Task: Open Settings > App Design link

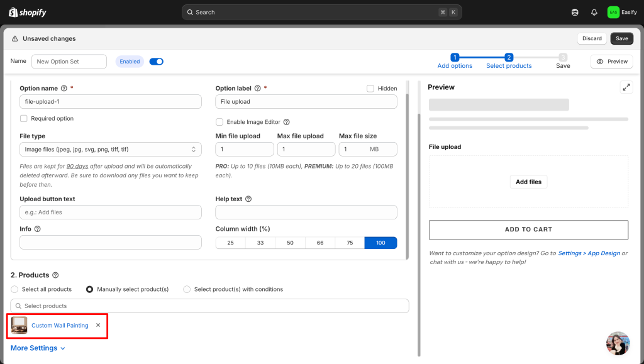Action: coord(589,253)
